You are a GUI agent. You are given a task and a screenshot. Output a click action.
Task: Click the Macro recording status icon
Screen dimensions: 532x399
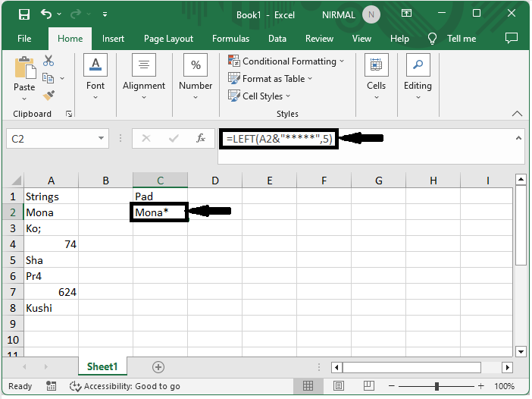(52, 386)
